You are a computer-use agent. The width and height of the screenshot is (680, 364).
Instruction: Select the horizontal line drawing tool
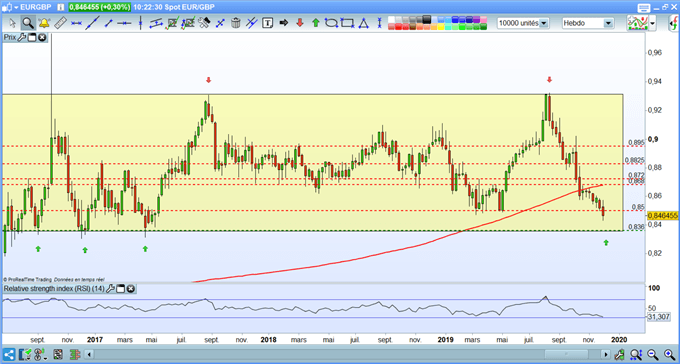point(76,23)
